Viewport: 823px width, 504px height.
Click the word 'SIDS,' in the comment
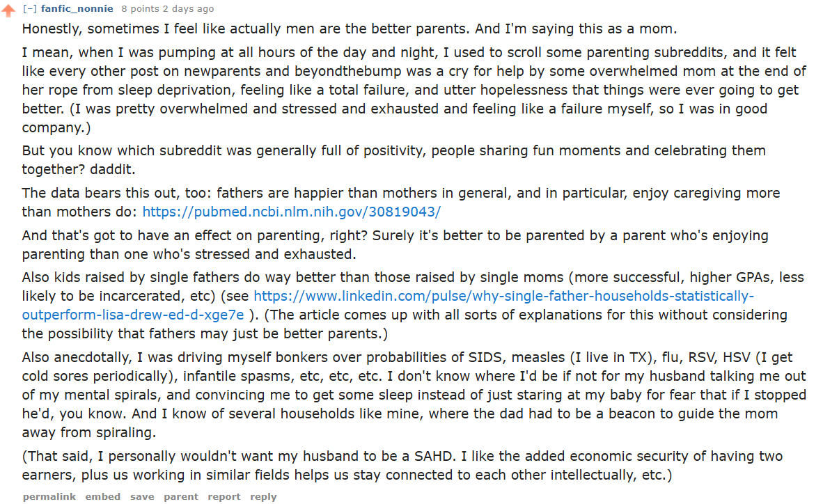pos(487,358)
